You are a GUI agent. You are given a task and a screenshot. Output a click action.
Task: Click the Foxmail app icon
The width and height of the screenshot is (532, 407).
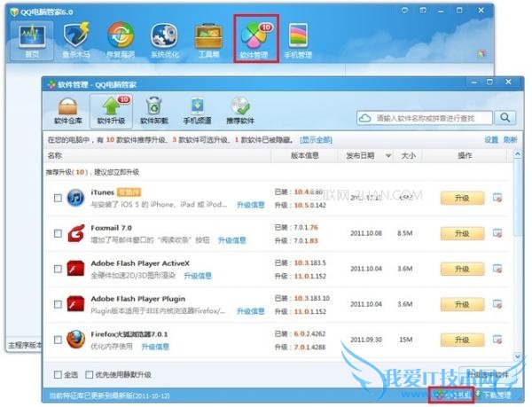coord(75,233)
